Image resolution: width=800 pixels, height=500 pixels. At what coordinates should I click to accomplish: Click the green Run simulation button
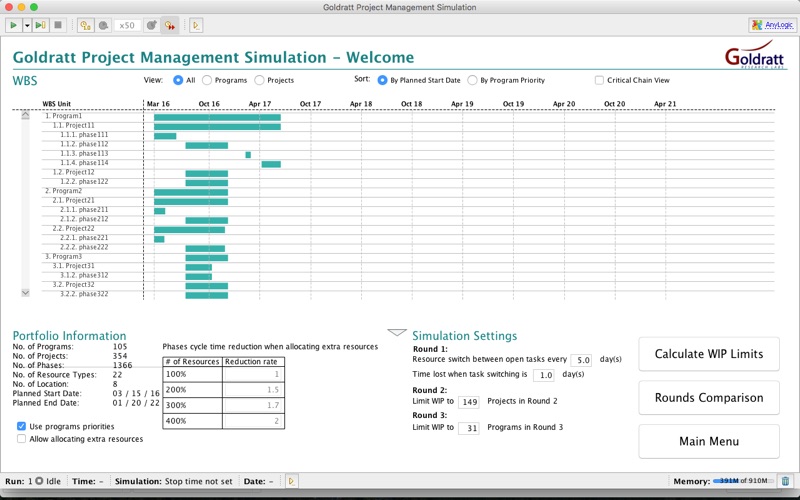click(x=13, y=25)
